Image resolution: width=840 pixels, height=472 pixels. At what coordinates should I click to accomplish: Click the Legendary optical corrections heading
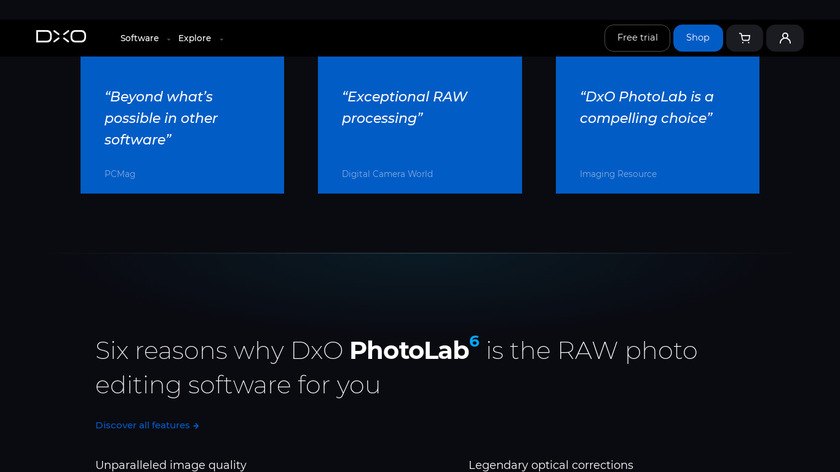[550, 465]
